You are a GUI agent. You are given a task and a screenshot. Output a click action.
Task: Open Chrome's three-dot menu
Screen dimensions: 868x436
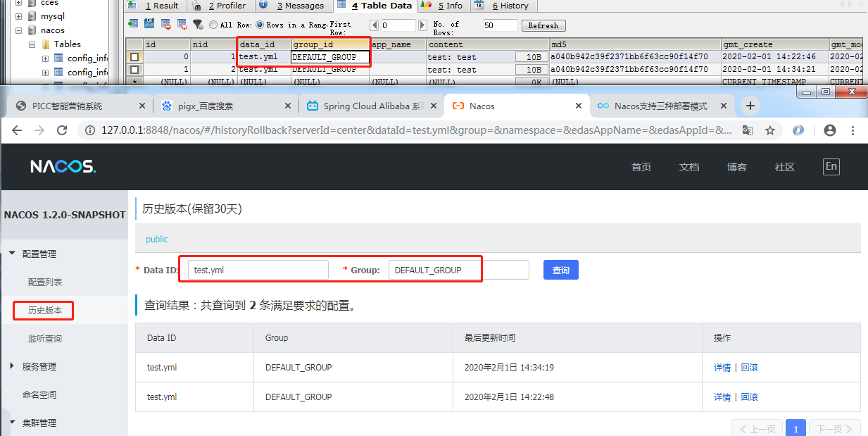click(853, 130)
